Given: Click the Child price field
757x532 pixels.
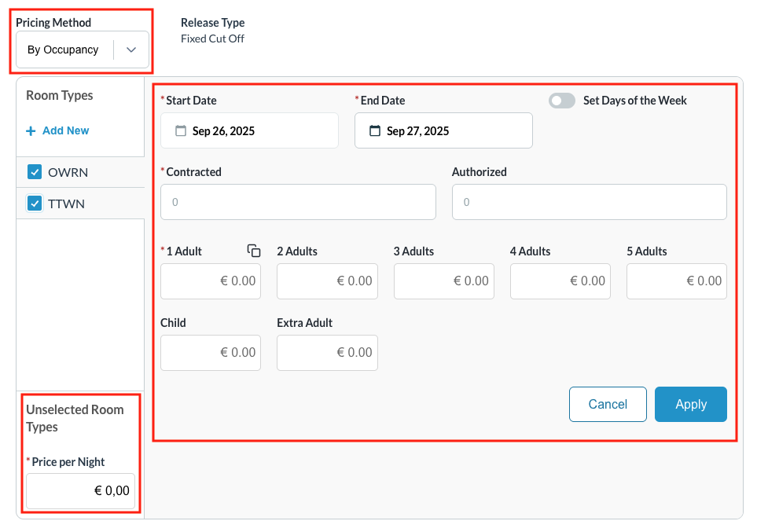Looking at the screenshot, I should [211, 353].
